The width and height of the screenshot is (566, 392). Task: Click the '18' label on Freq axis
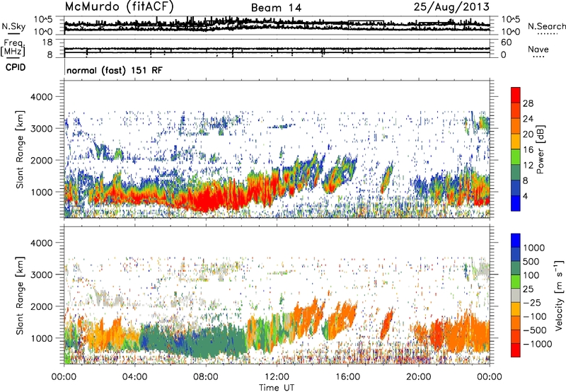[x=47, y=42]
